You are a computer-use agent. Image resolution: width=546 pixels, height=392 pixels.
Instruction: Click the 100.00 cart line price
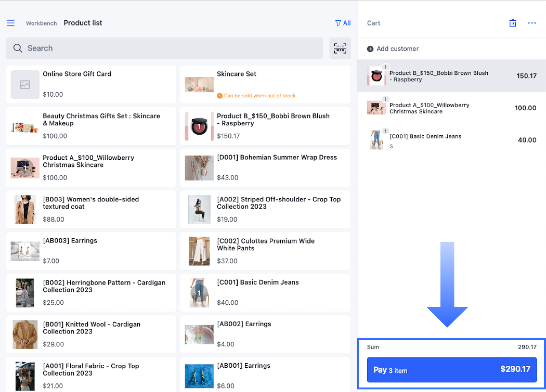tap(525, 108)
